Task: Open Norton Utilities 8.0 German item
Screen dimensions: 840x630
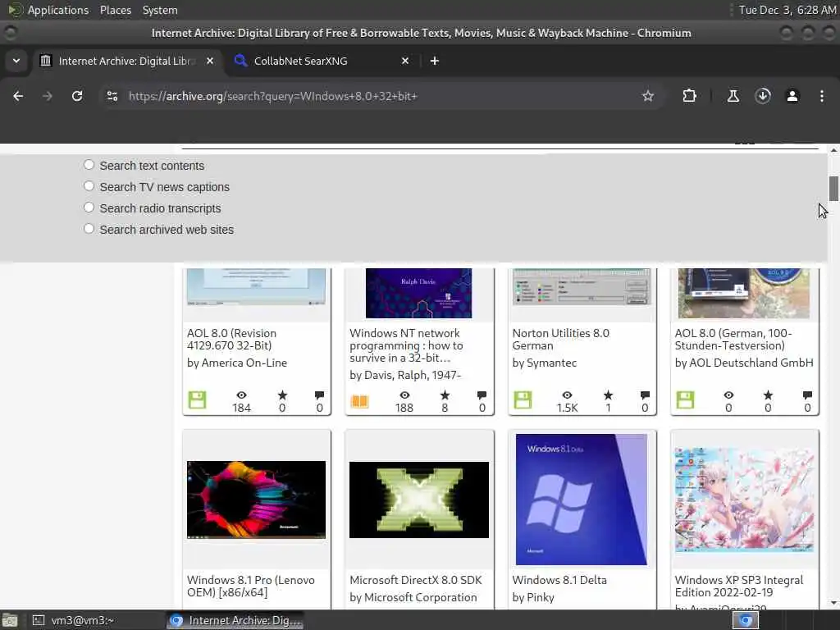Action: 560,339
